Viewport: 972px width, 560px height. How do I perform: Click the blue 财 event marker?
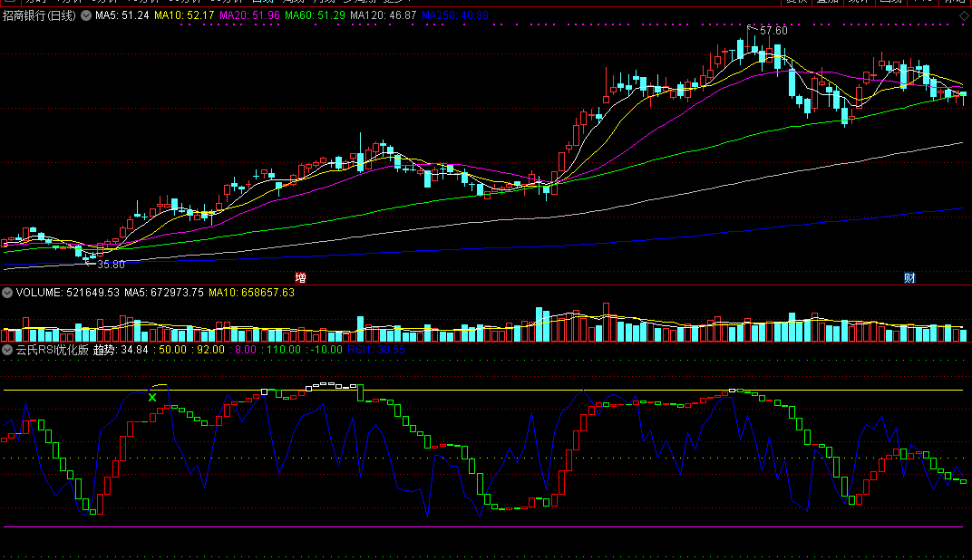(x=909, y=277)
